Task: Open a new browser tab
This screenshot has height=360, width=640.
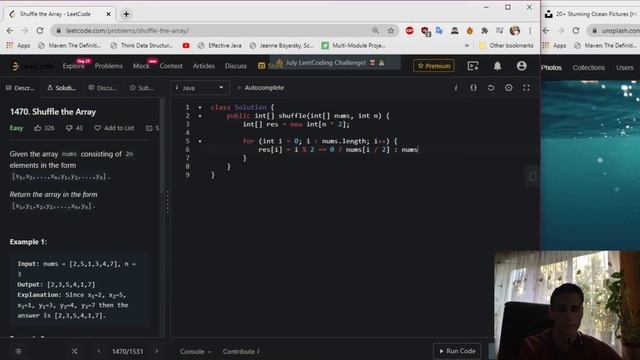Action: (126, 14)
